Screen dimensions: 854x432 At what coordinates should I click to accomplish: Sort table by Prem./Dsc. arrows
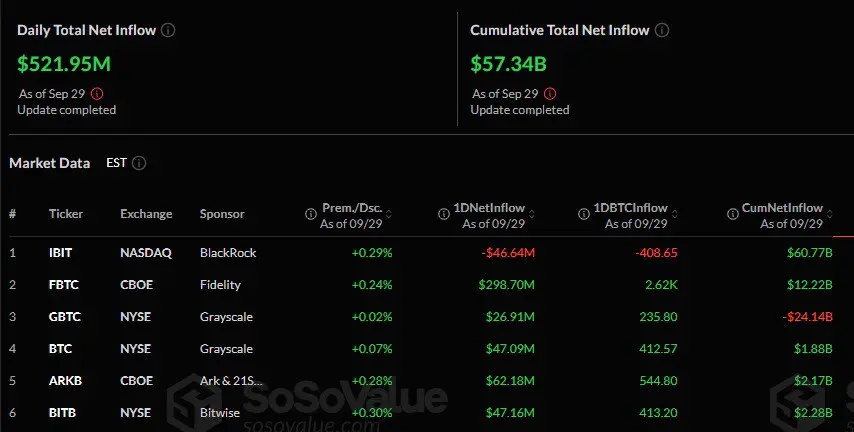click(x=389, y=214)
